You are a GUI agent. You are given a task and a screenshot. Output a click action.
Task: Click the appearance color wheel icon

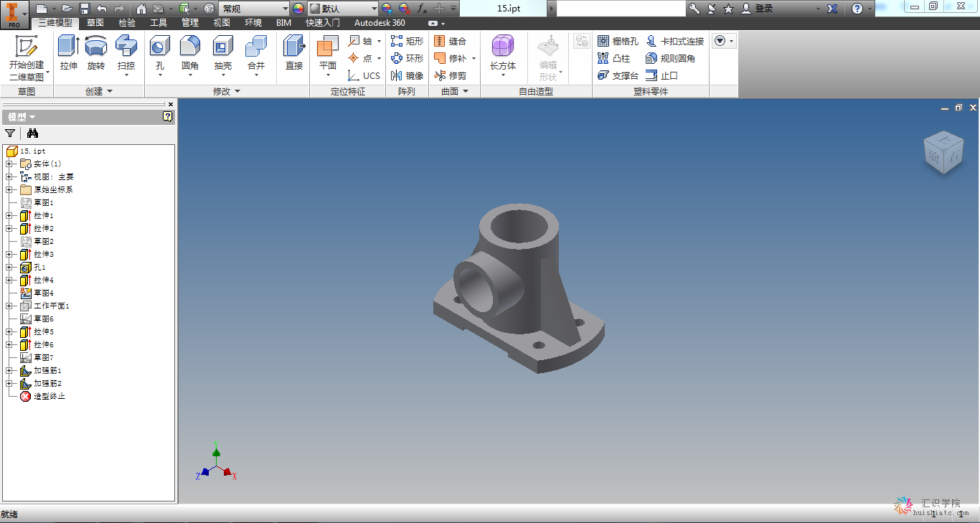pyautogui.click(x=298, y=9)
